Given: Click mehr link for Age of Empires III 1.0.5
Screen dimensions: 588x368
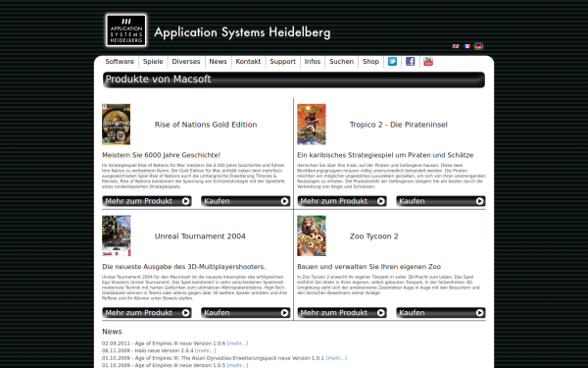Looking at the screenshot, I should coord(238,365).
